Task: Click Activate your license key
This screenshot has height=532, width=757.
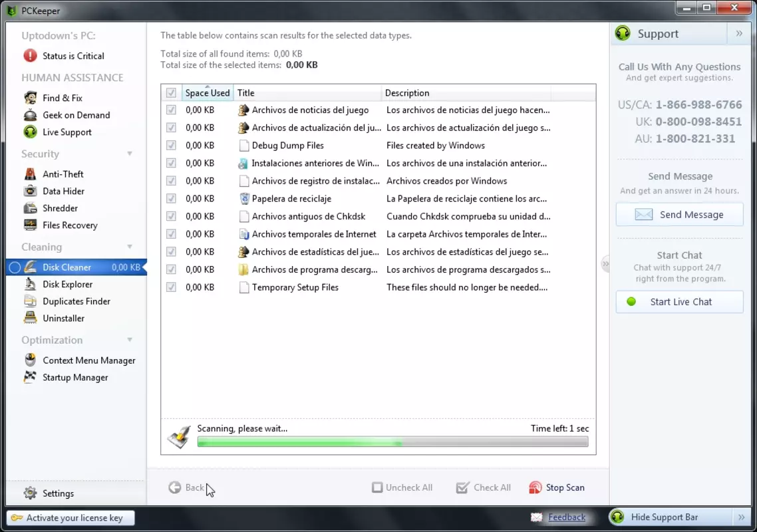Action: 71,517
